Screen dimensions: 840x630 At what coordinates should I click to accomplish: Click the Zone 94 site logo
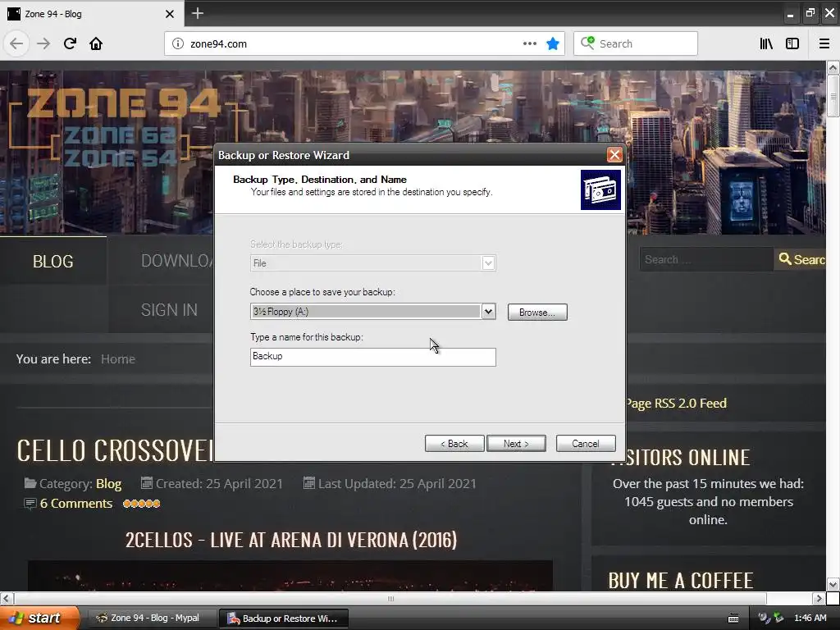point(123,129)
